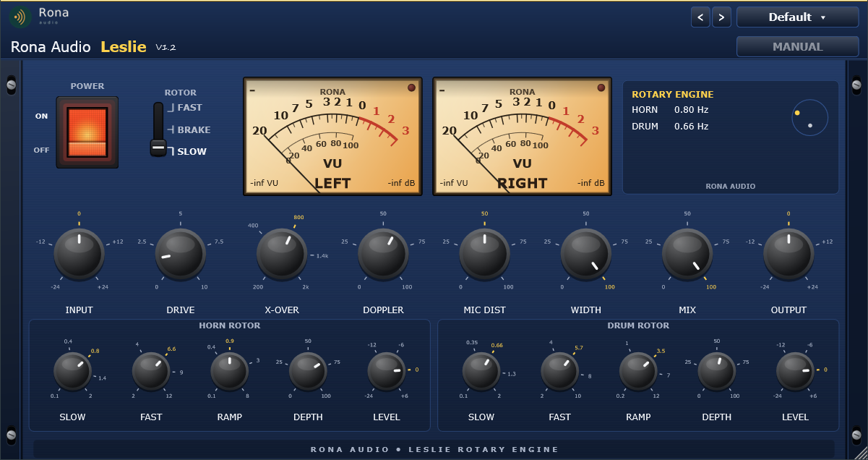Go to next preset arrow
This screenshot has height=460, width=868.
(721, 17)
